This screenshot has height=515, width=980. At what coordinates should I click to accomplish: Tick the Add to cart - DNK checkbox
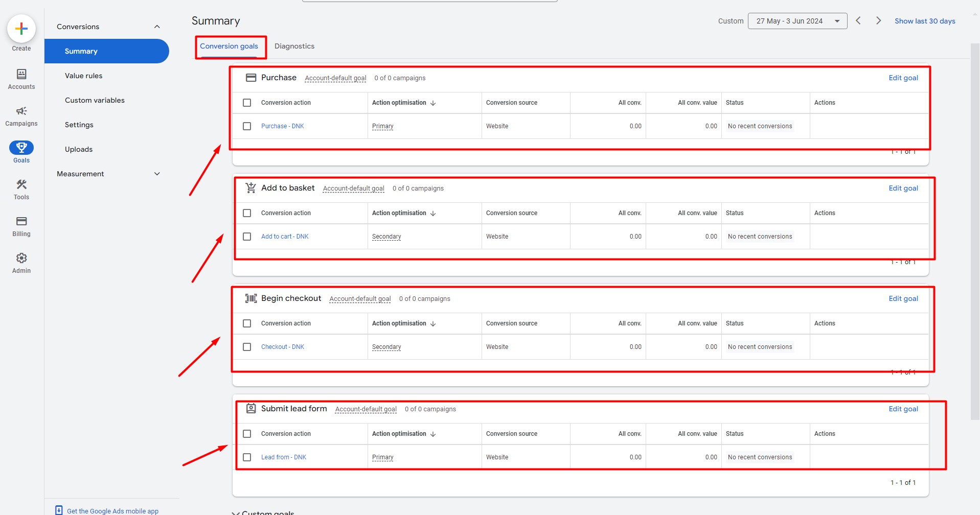pos(247,237)
